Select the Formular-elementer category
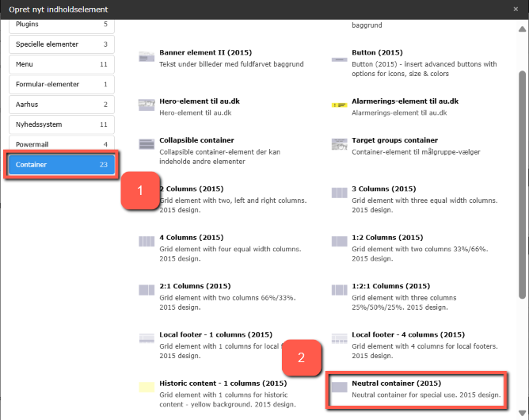 61,84
